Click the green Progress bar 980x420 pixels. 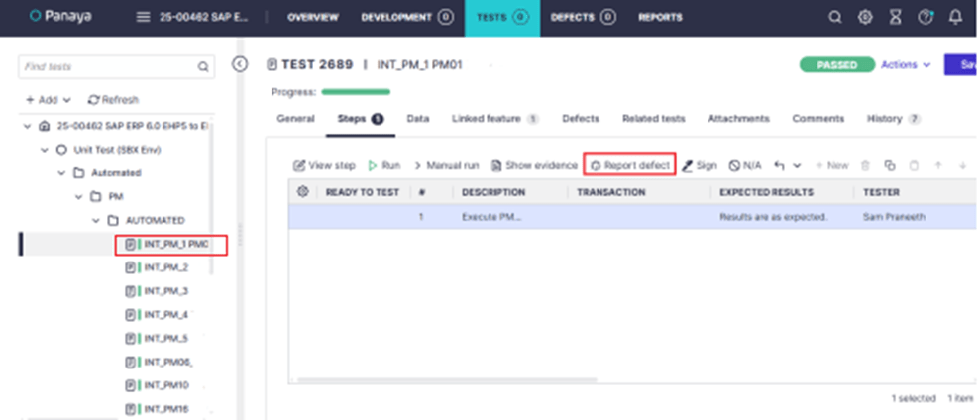click(356, 92)
